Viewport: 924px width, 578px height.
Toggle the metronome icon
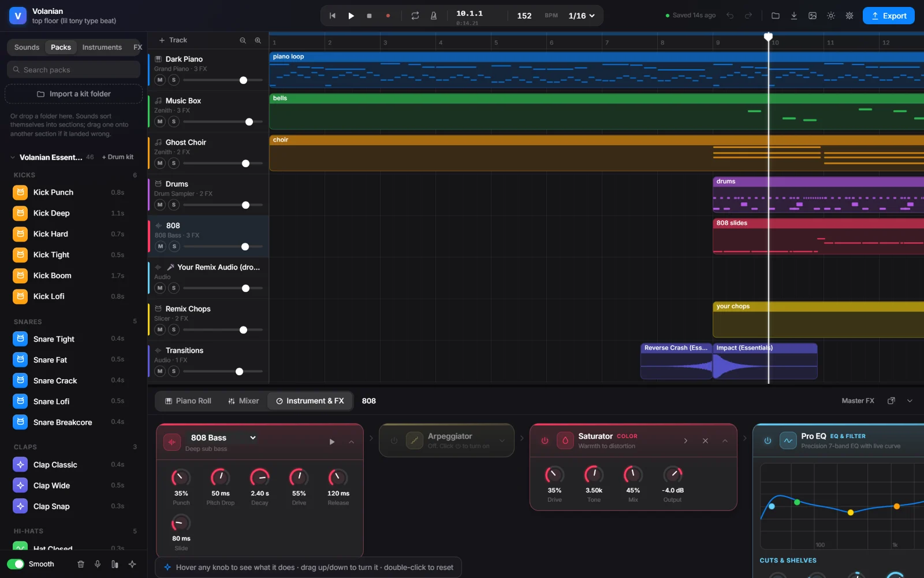pos(433,16)
